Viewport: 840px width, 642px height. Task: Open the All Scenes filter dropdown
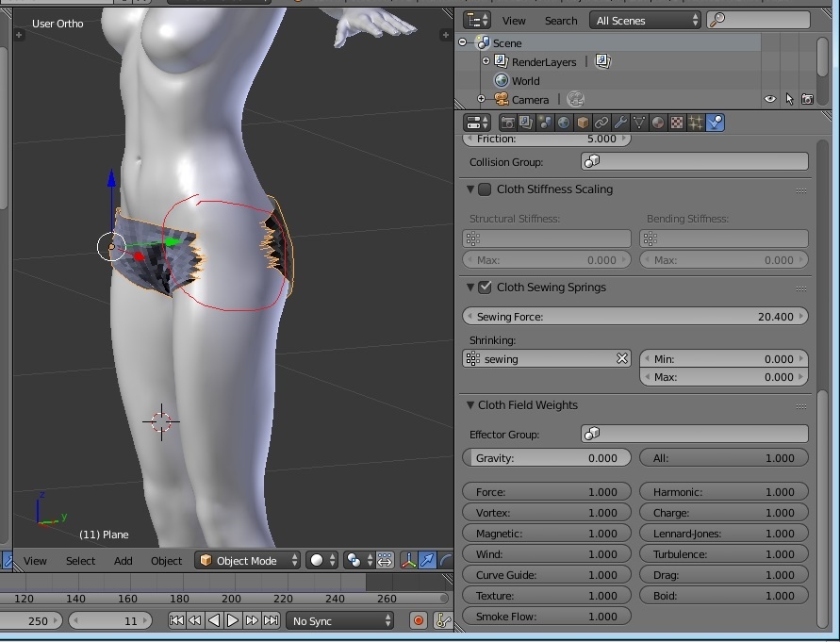[646, 20]
